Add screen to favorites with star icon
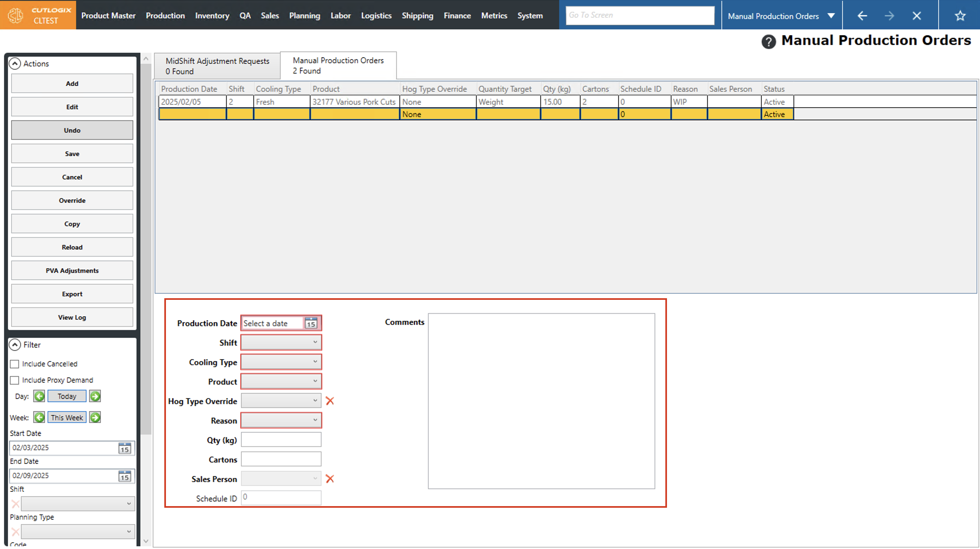This screenshot has width=980, height=549. (960, 16)
